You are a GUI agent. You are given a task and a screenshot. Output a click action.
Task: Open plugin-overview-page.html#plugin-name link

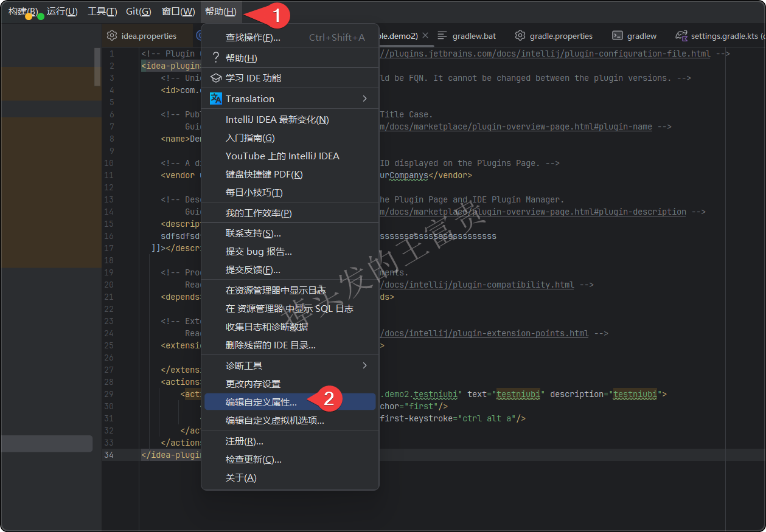pyautogui.click(x=516, y=126)
